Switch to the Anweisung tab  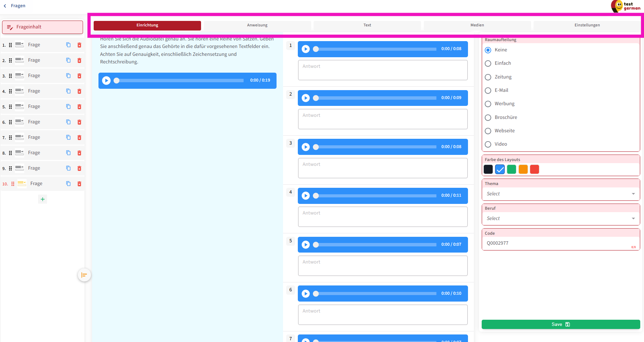click(257, 25)
